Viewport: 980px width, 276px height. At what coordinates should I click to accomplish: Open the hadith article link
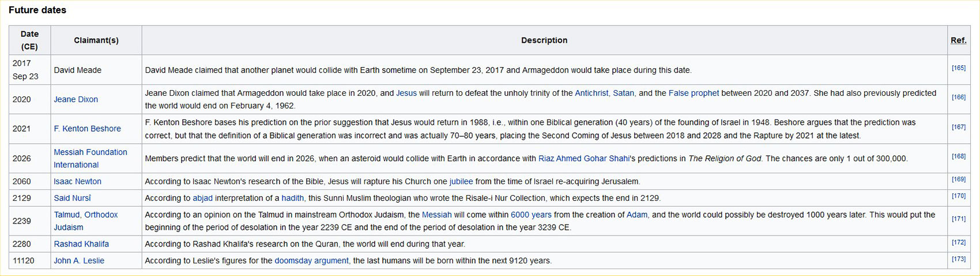[x=292, y=198]
